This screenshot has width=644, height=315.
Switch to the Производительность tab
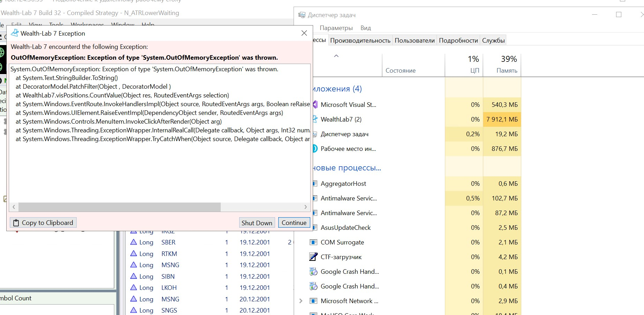pos(360,41)
